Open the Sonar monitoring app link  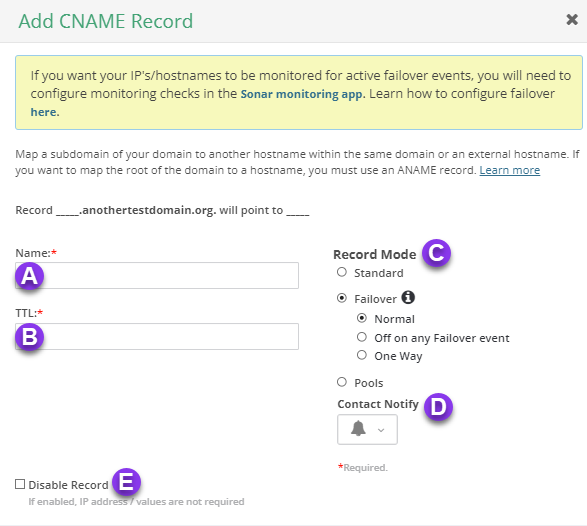coord(301,94)
